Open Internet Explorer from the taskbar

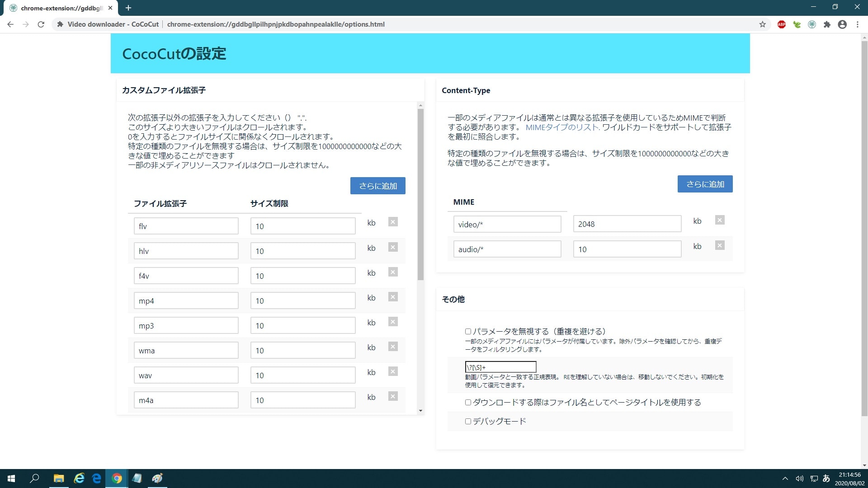(79, 479)
